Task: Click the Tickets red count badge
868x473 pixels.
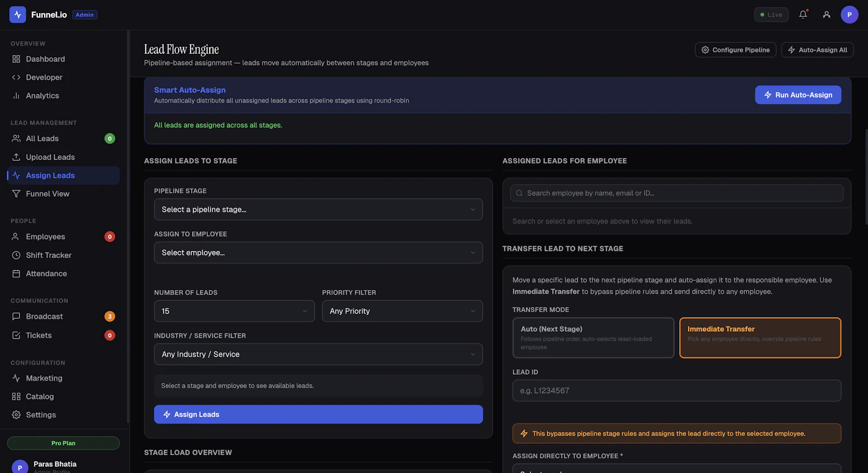Action: coord(110,336)
